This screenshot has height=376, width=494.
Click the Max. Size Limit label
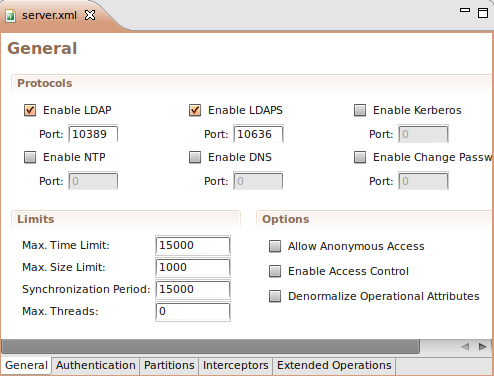point(64,267)
